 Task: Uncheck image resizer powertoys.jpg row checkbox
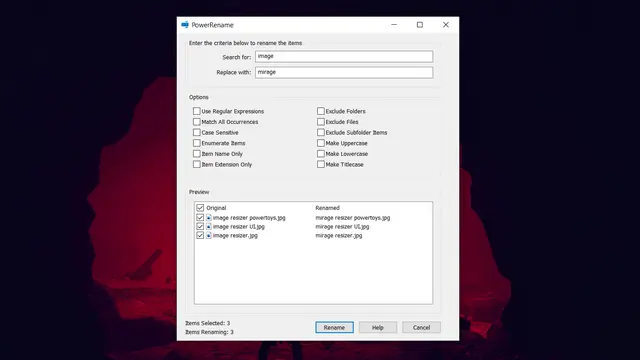pyautogui.click(x=200, y=218)
